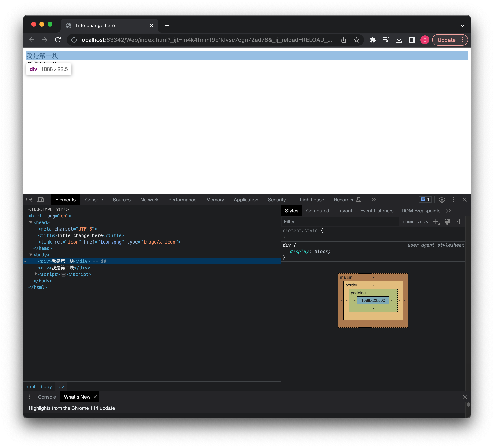Toggle the device toolbar icon
This screenshot has height=448, width=494.
click(41, 200)
